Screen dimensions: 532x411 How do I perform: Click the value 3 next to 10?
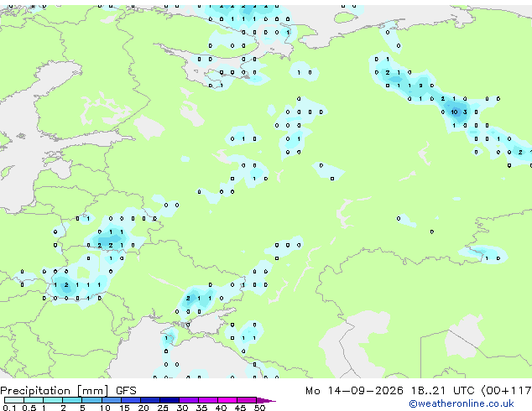[x=465, y=112]
